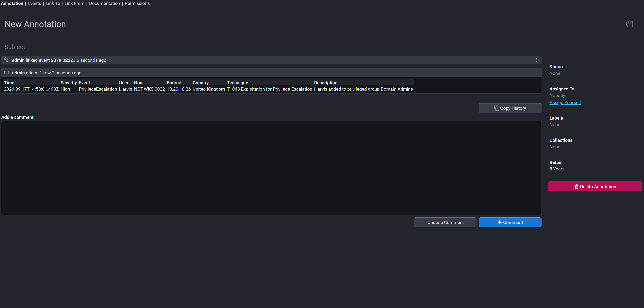Click the annotation number #1
Image resolution: width=644 pixels, height=308 pixels.
coord(629,24)
